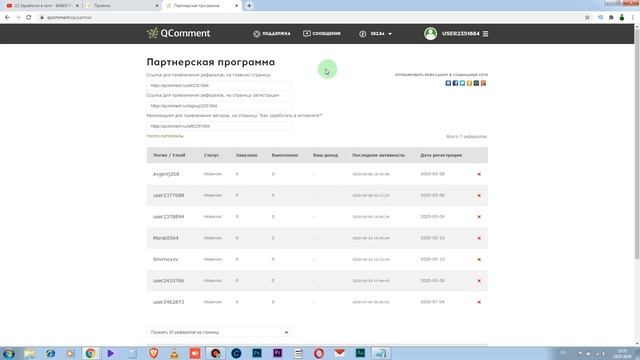The height and width of the screenshot is (360, 640).
Task: Click the USER2351684 username
Action: coord(460,33)
